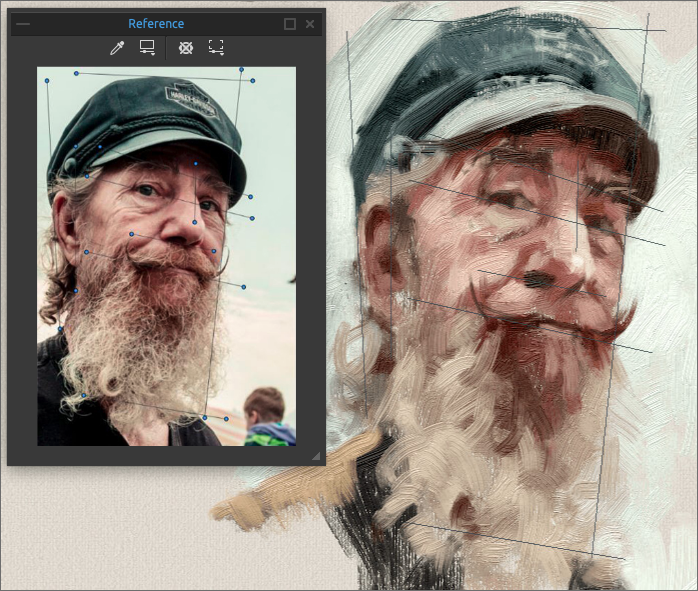Open the monitor display options dropdown
The height and width of the screenshot is (591, 698).
147,47
